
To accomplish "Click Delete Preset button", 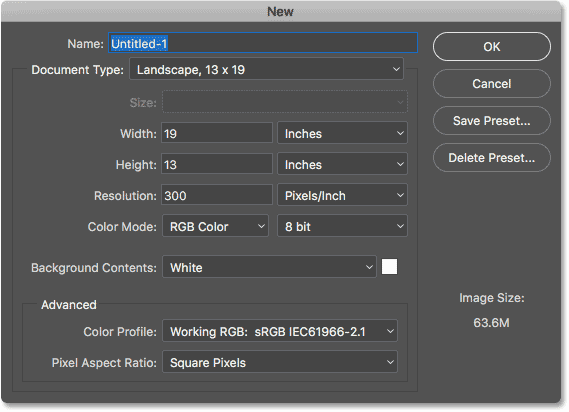I will tap(491, 158).
